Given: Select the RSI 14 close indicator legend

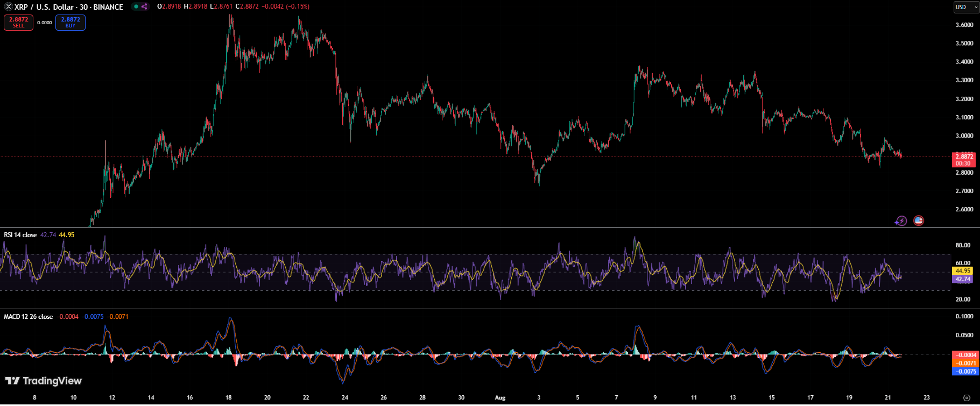Looking at the screenshot, I should 20,235.
